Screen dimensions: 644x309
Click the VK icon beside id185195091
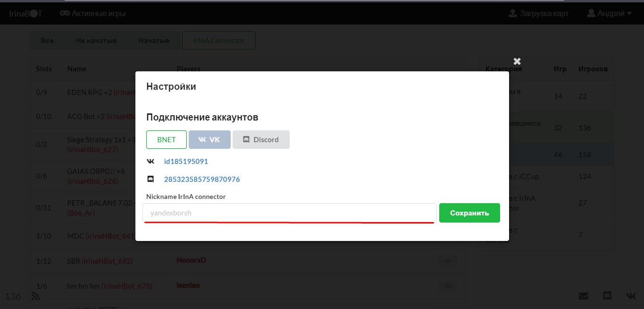[x=151, y=161]
